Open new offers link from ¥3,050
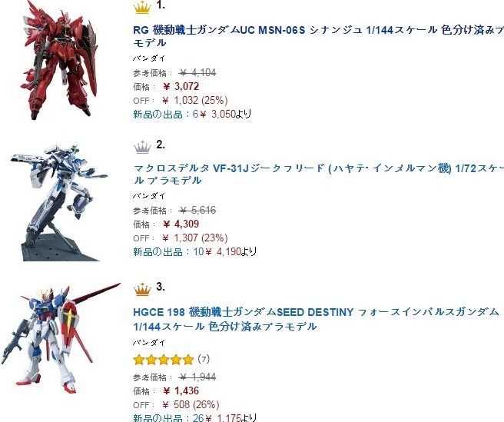The width and height of the screenshot is (504, 422). (x=192, y=115)
